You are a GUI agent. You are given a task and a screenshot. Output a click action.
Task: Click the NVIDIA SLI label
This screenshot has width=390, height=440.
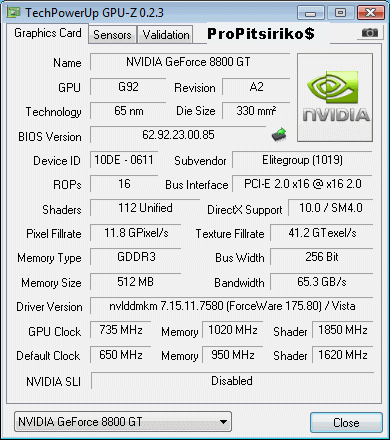pyautogui.click(x=53, y=382)
